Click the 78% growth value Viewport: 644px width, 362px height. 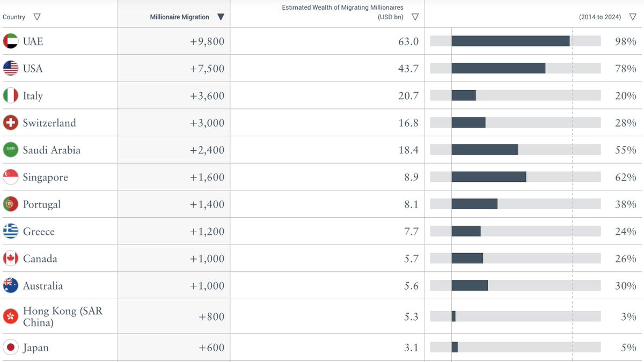(x=626, y=69)
